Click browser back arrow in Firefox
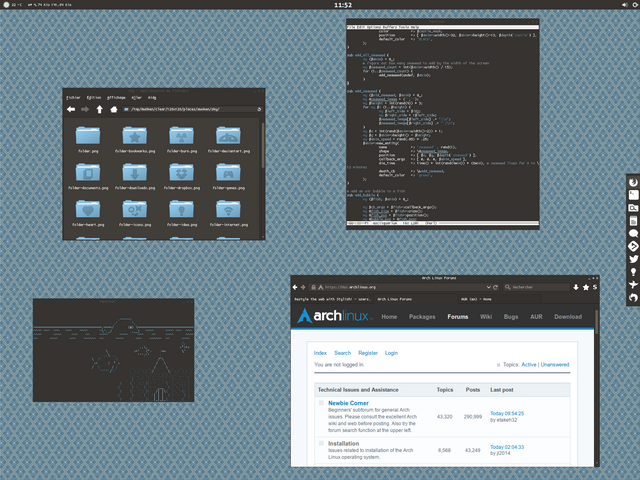 [295, 287]
